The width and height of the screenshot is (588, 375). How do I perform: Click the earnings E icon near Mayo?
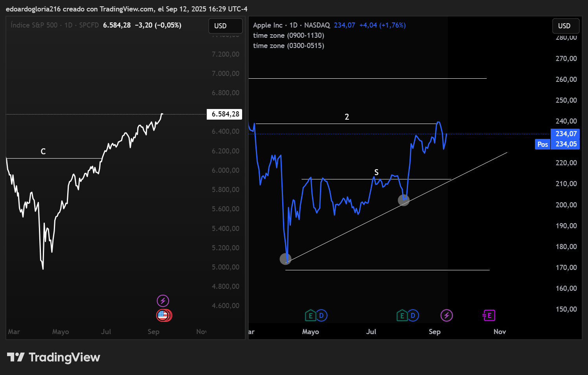[311, 316]
